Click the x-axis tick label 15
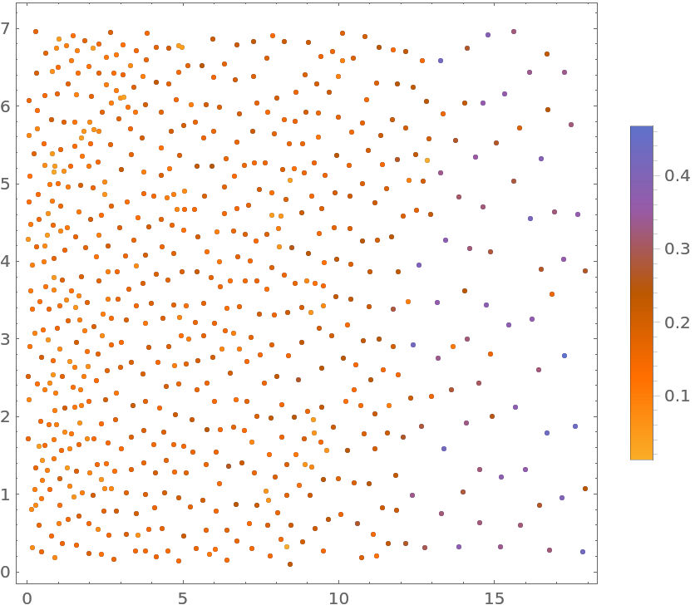Screen dimensions: 700x610 coord(494,598)
